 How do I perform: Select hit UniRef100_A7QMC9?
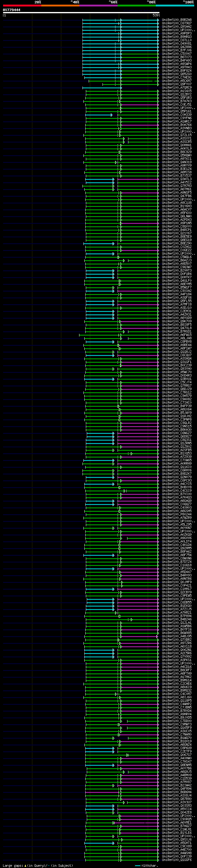click(177, 88)
